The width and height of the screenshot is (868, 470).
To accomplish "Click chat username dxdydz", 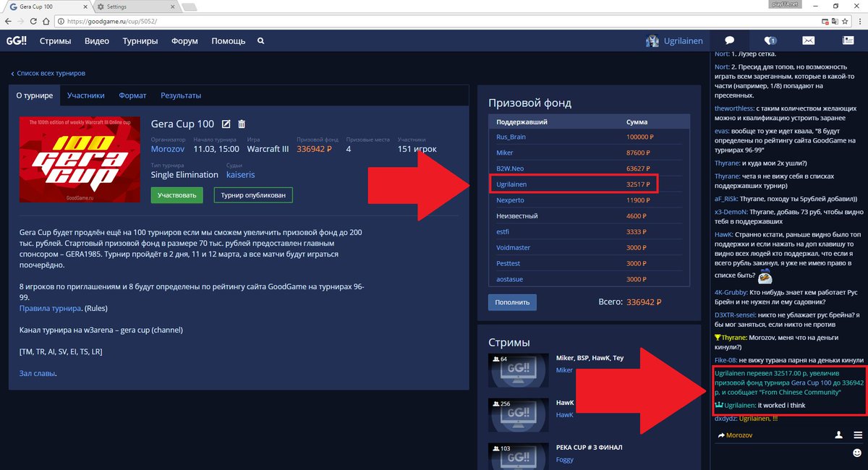I will (x=726, y=419).
